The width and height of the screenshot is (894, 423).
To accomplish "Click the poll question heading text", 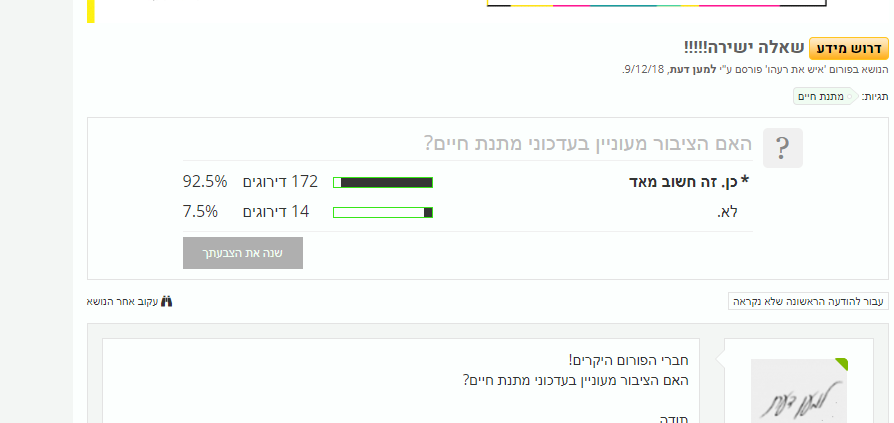I will click(x=587, y=144).
